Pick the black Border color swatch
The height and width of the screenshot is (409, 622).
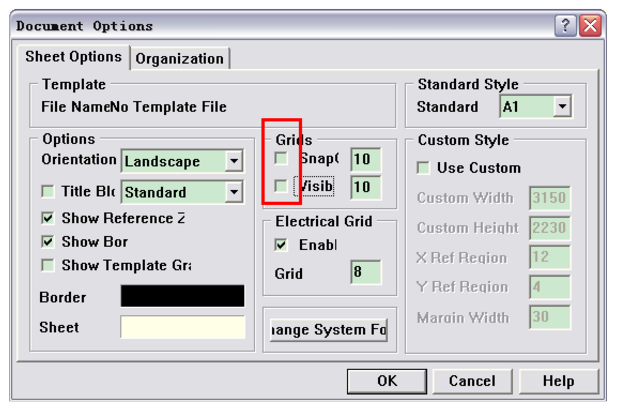182,296
